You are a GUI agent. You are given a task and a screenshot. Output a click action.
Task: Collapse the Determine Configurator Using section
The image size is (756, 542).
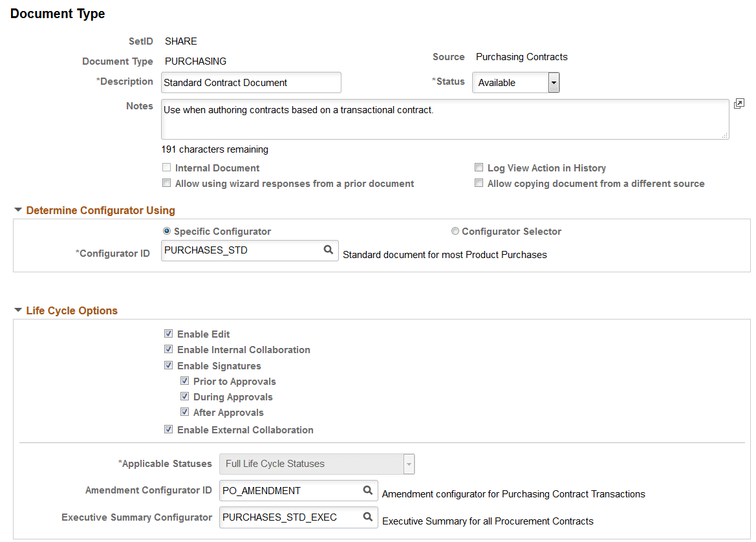coord(17,210)
